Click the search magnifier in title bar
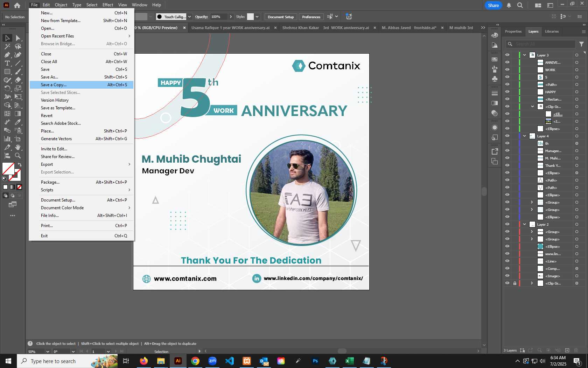 (520, 5)
